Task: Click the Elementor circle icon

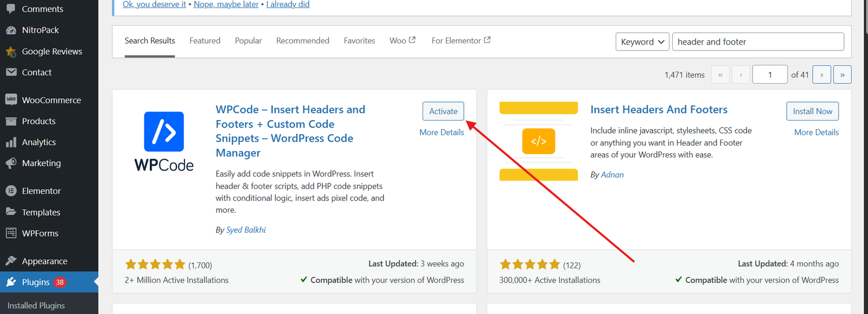Action: pos(11,191)
